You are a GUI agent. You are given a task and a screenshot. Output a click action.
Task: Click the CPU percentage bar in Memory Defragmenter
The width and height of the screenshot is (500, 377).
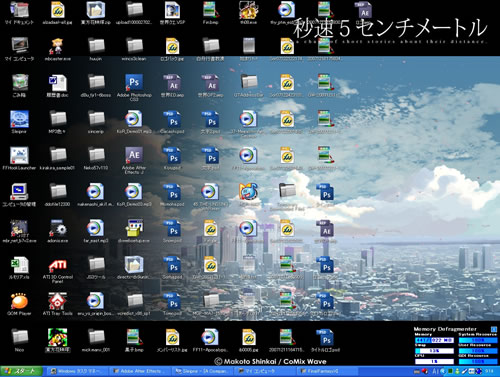click(x=434, y=361)
